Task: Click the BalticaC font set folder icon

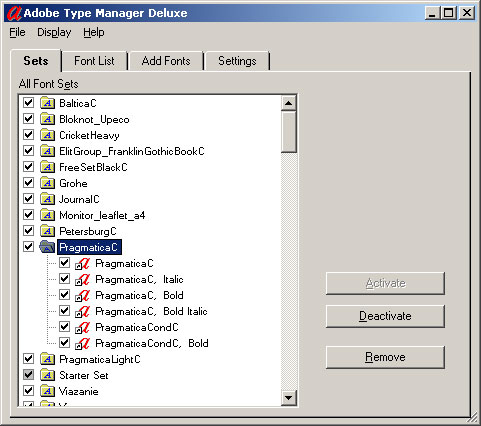Action: (x=47, y=103)
